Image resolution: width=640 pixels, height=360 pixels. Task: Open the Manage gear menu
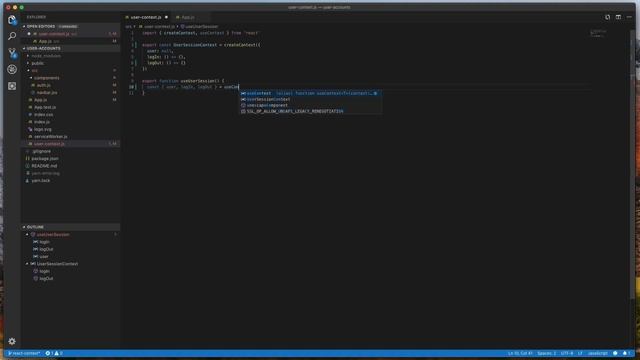(x=12, y=341)
